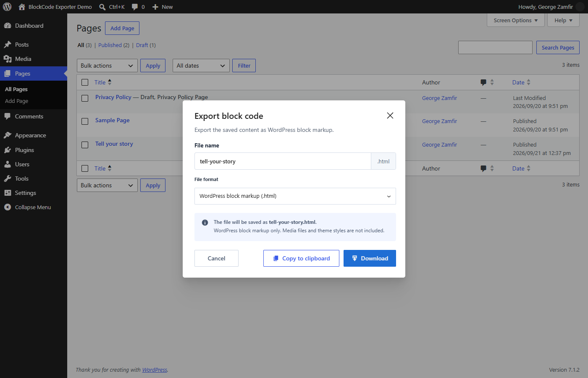Viewport: 588px width, 378px height.
Task: Expand Screen Options panel
Action: coord(516,20)
